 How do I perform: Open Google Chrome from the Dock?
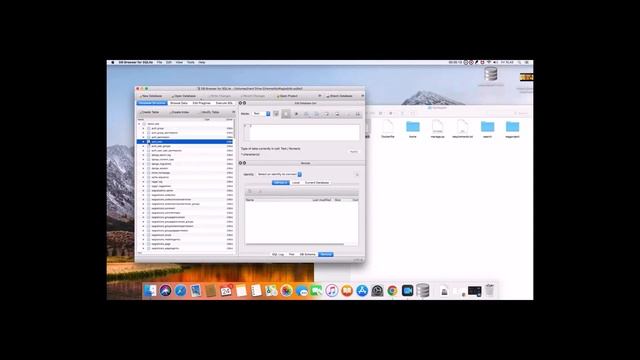click(x=392, y=291)
